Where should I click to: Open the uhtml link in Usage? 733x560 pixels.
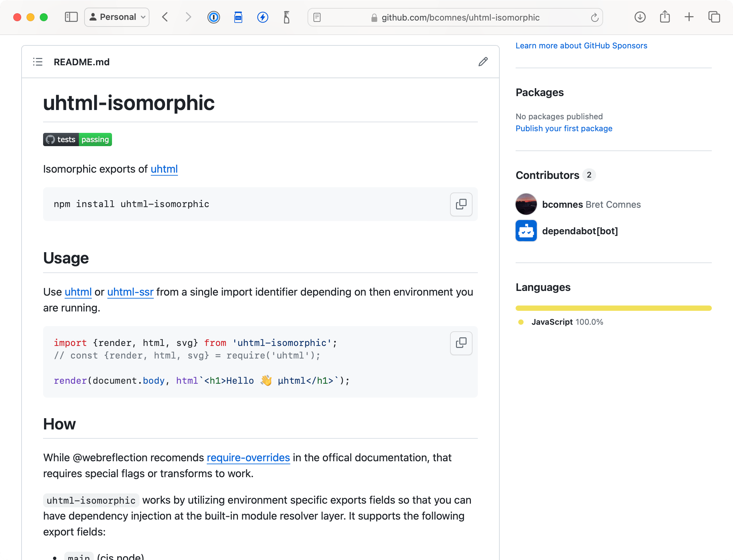[x=78, y=292]
